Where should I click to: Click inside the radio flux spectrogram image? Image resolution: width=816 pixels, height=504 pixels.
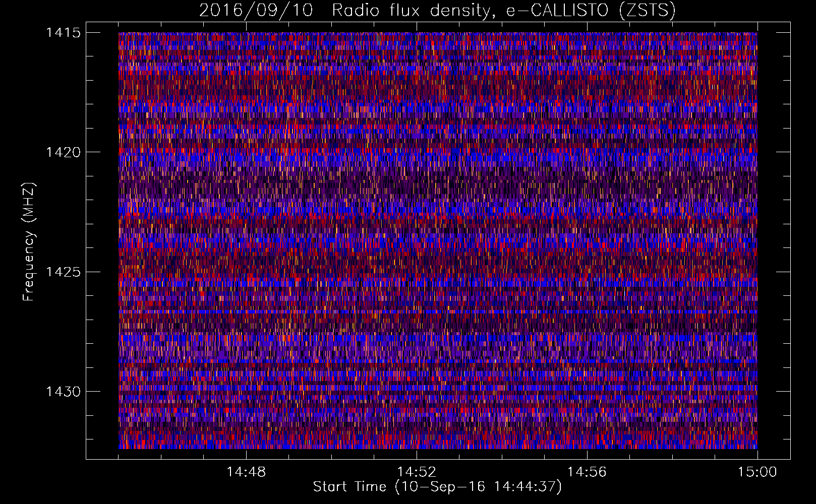[438, 240]
